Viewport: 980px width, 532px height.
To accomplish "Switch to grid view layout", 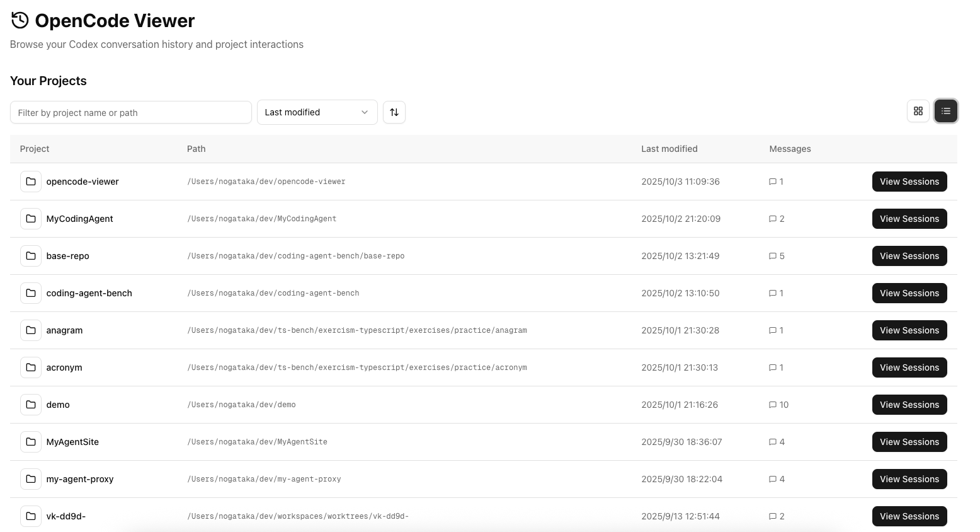I will 918,111.
